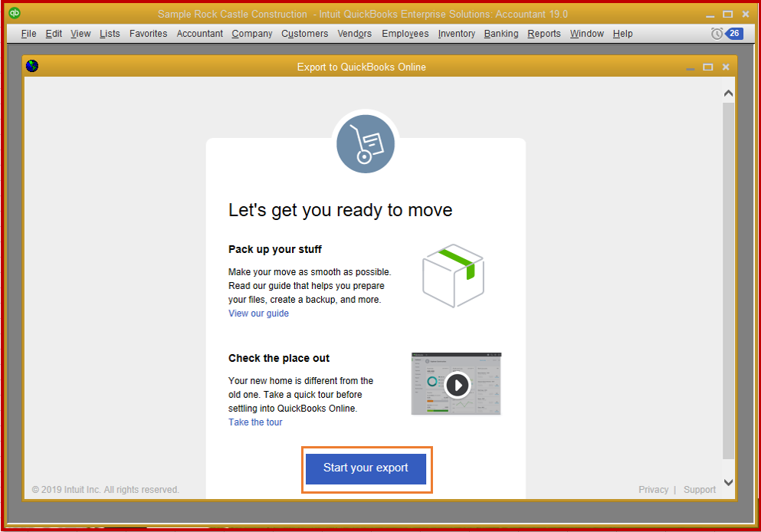This screenshot has height=532, width=761.
Task: Click the hand truck moving icon
Action: coord(366,143)
